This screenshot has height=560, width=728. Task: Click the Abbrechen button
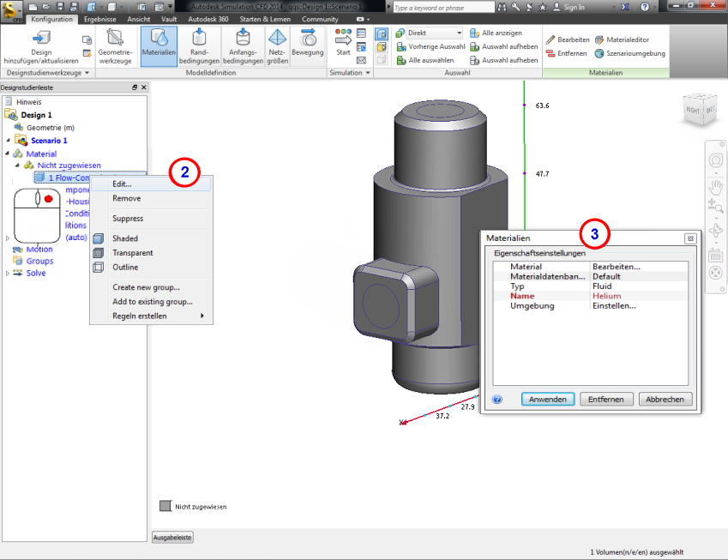[x=665, y=400]
